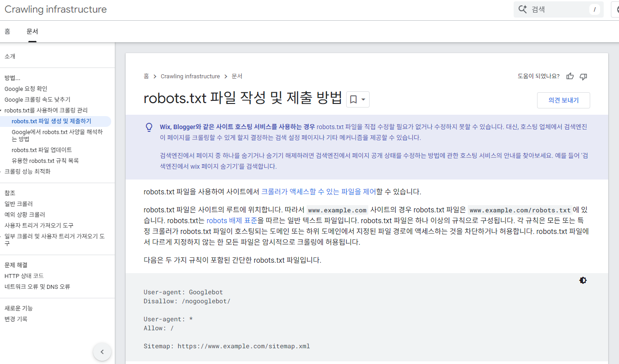This screenshot has height=364, width=619.
Task: Click the 의견 보내기 button
Action: tap(564, 100)
